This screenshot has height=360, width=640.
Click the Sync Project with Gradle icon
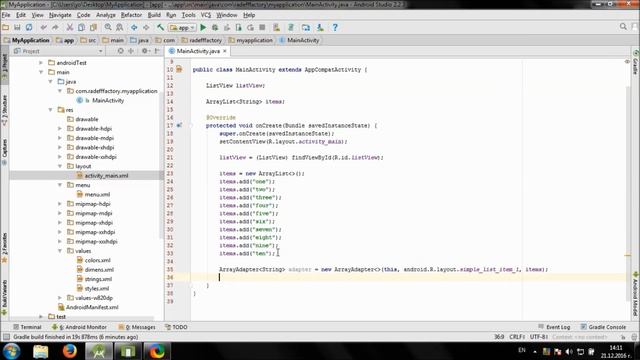pyautogui.click(x=291, y=27)
